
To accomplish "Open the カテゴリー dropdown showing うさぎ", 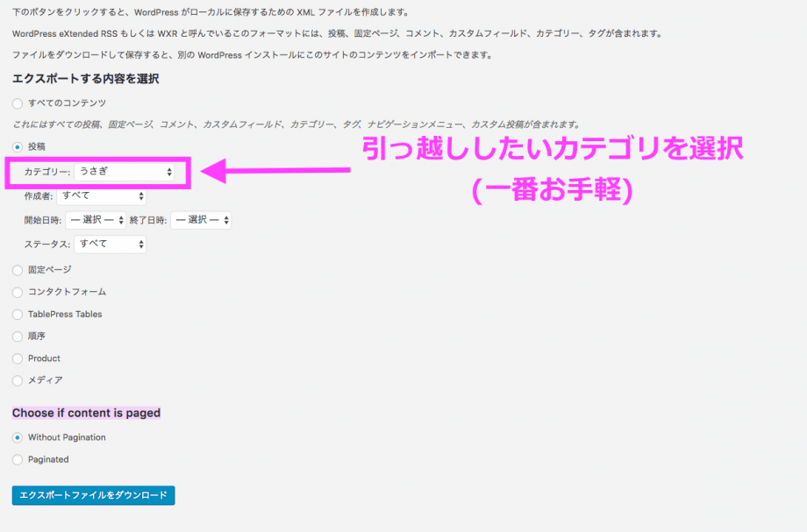I will tap(125, 173).
